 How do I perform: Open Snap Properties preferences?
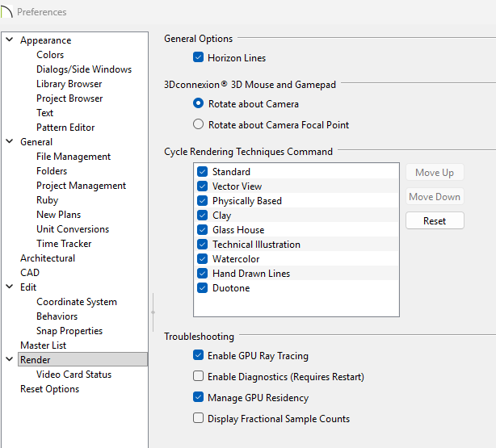[69, 331]
